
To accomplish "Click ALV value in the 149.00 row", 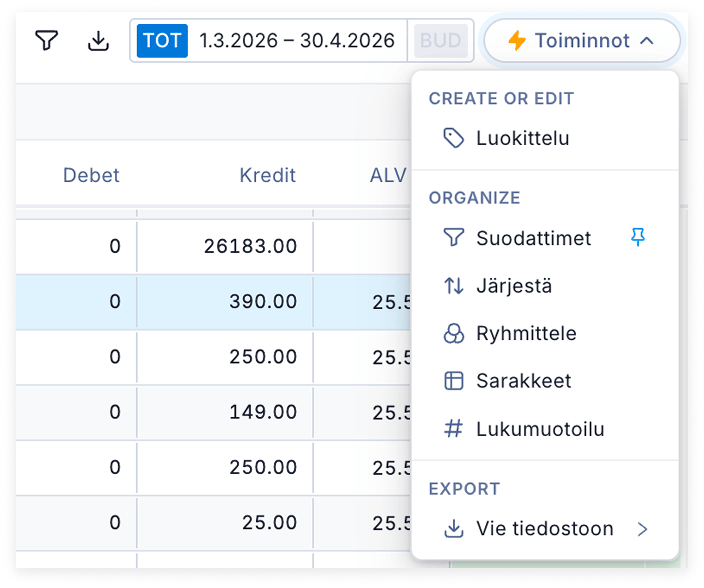I will tap(362, 412).
